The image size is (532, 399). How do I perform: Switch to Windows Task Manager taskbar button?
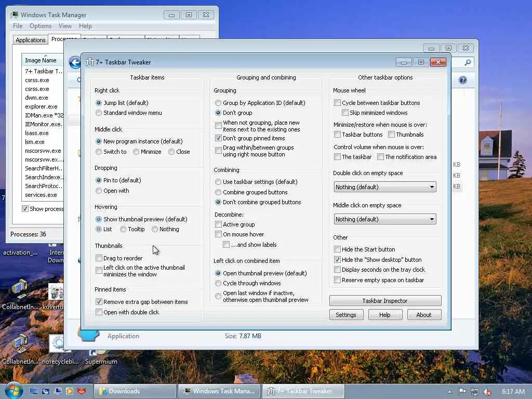tap(219, 391)
